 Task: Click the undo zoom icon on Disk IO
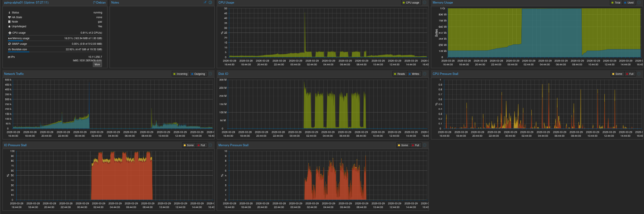[x=425, y=74]
